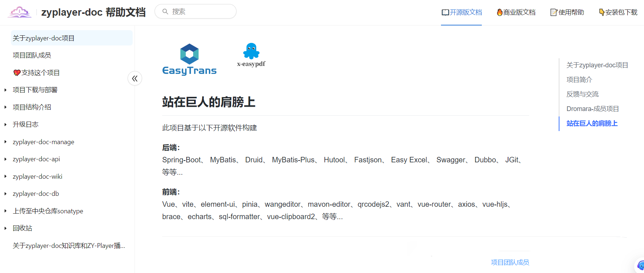Viewport: 644px width, 273px height.
Task: Jump to 反馈与交流 in the outline
Action: 582,94
